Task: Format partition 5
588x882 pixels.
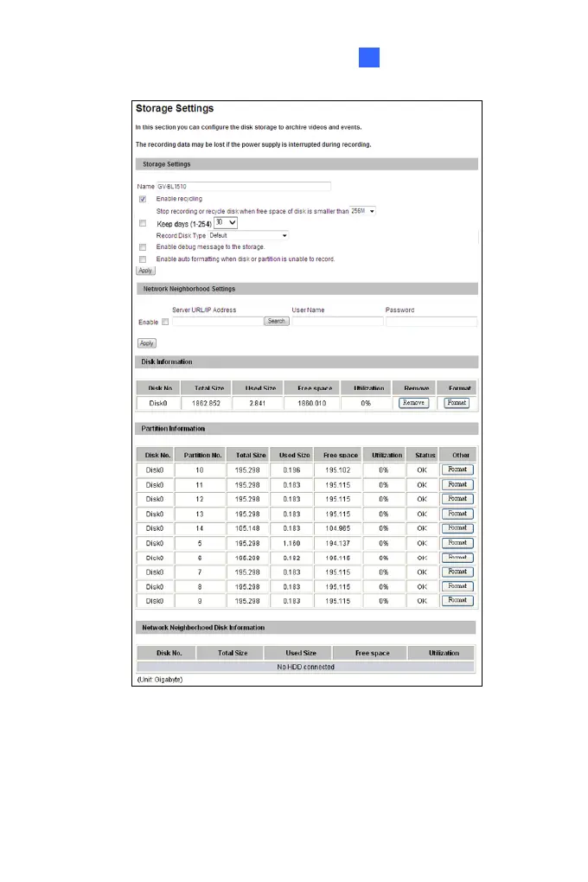Action: [457, 543]
